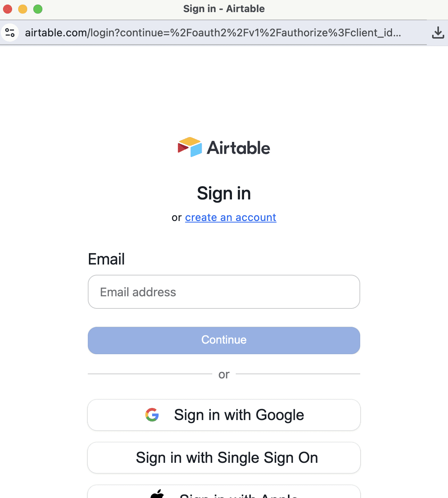Open the site settings icon in address bar
Image resolution: width=448 pixels, height=498 pixels.
(x=10, y=33)
